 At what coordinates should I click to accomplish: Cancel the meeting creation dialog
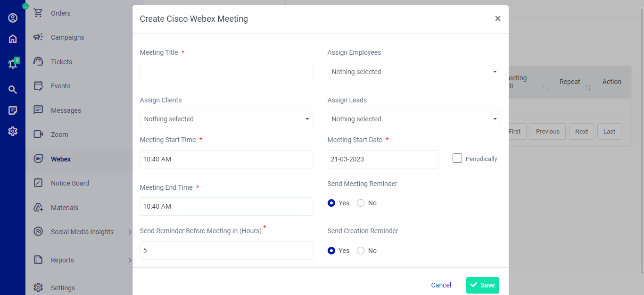point(441,285)
